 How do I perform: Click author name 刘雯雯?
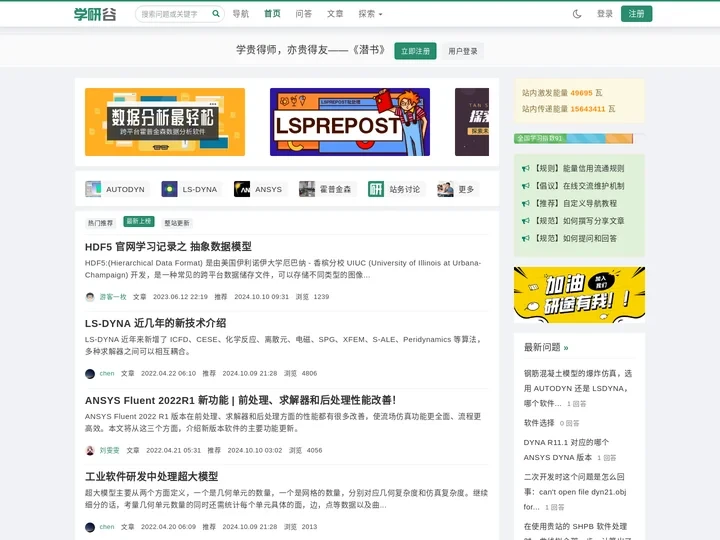pos(109,450)
